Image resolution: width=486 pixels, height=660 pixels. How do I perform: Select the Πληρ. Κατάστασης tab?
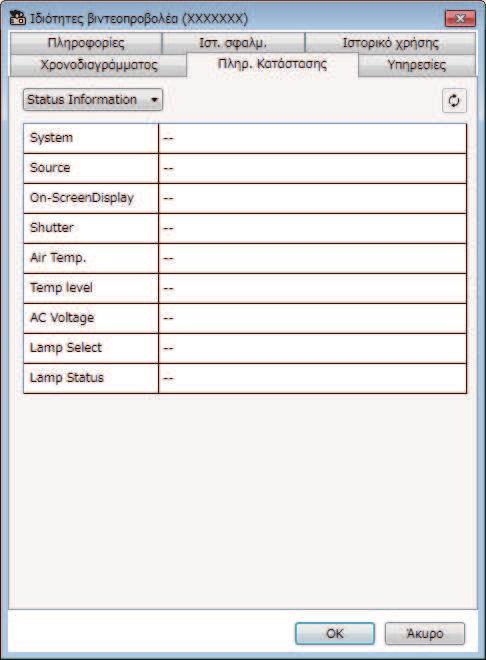pos(272,64)
